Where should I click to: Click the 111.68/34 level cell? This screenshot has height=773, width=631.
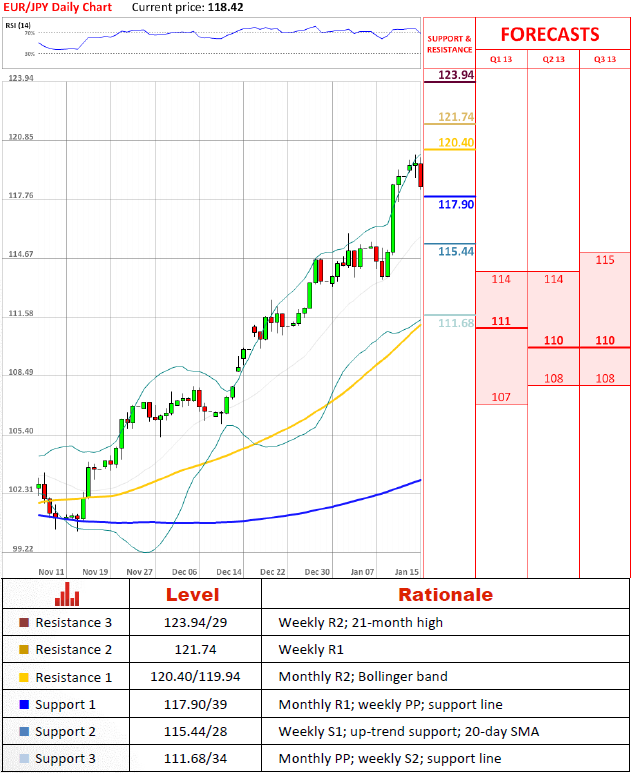click(x=195, y=759)
